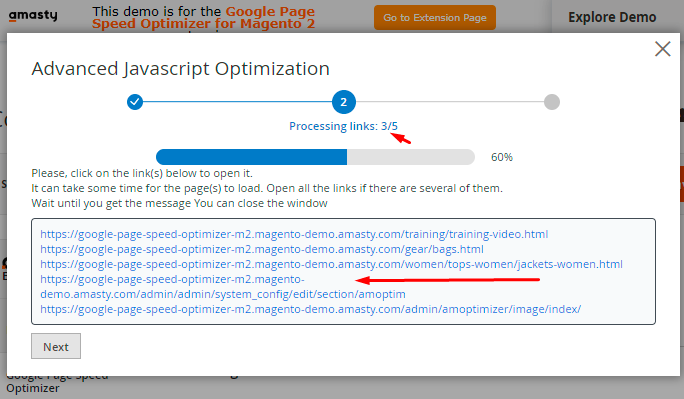This screenshot has width=684, height=399.
Task: Click the amasty logo
Action: 33,16
